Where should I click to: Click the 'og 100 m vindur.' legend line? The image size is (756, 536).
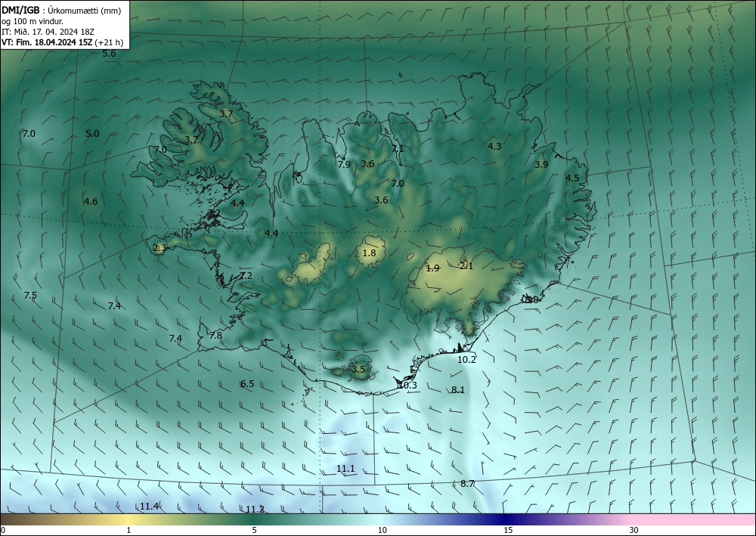point(33,21)
